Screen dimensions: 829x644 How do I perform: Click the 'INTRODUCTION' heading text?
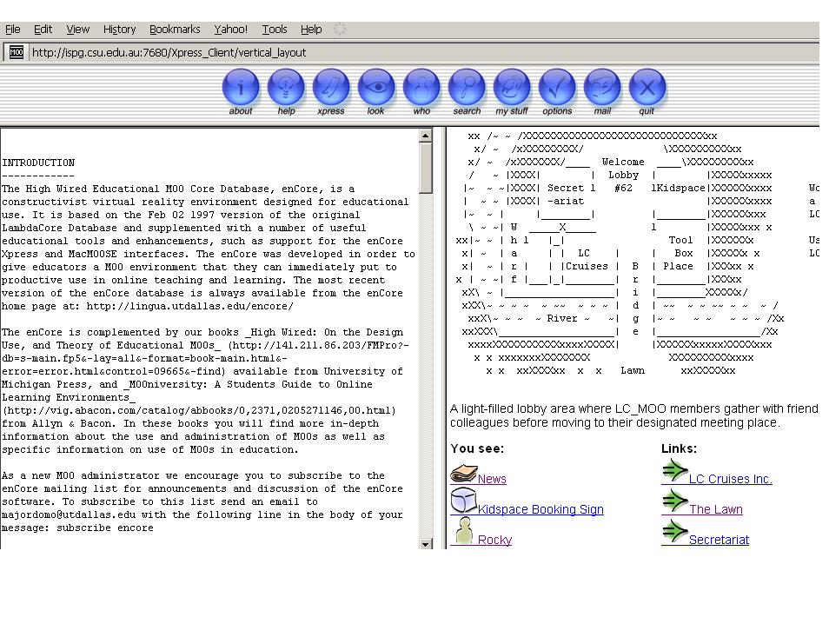[x=38, y=163]
